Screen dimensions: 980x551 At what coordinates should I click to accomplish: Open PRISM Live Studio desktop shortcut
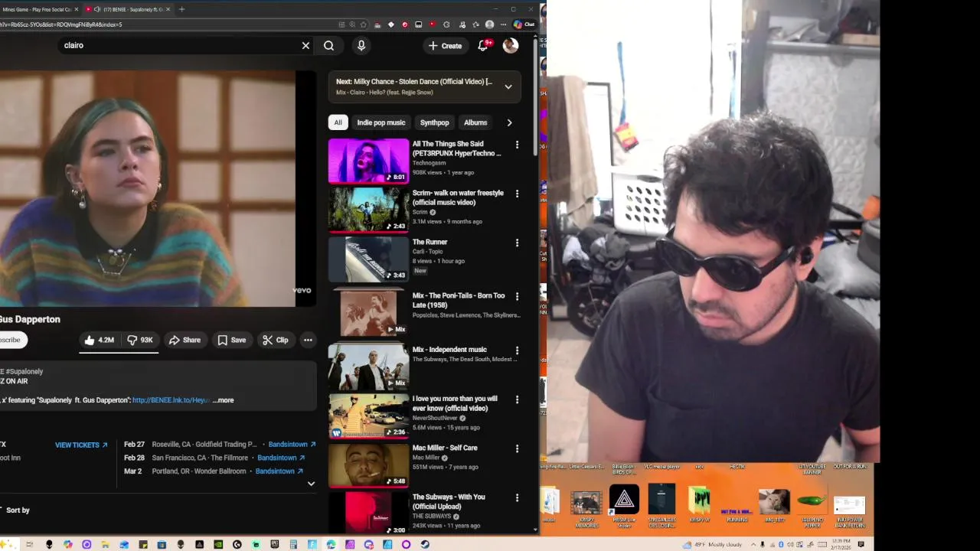pos(624,506)
